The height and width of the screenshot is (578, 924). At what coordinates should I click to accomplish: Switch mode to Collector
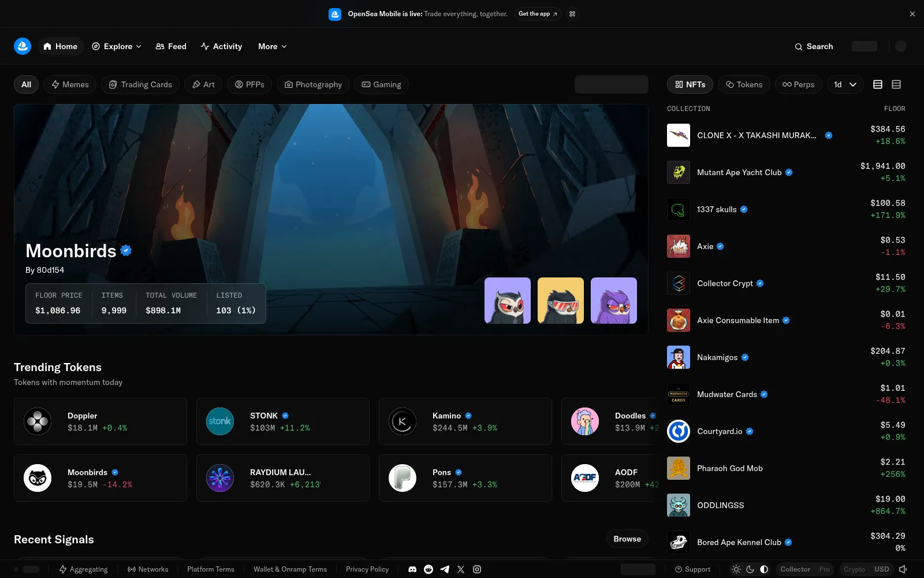click(x=795, y=569)
